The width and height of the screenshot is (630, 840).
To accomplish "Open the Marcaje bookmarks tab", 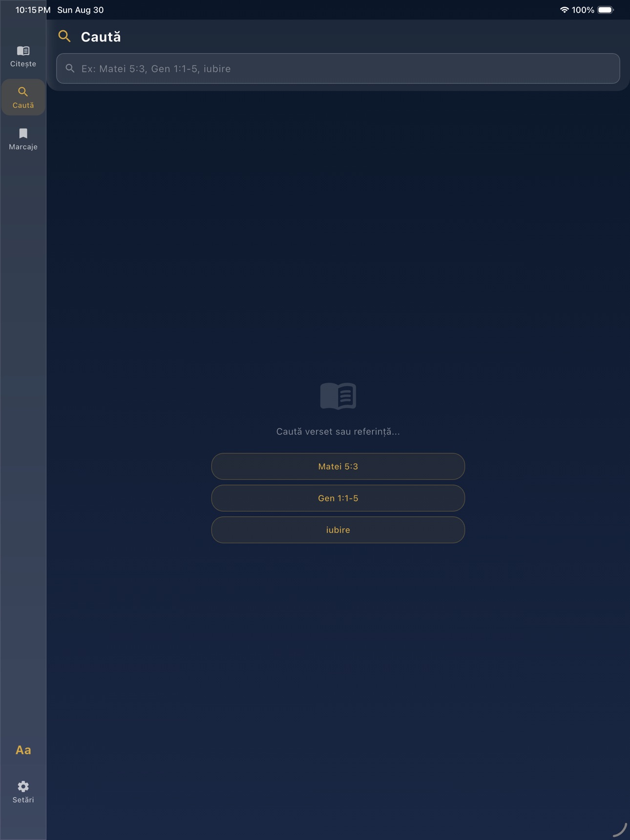I will pos(23,139).
